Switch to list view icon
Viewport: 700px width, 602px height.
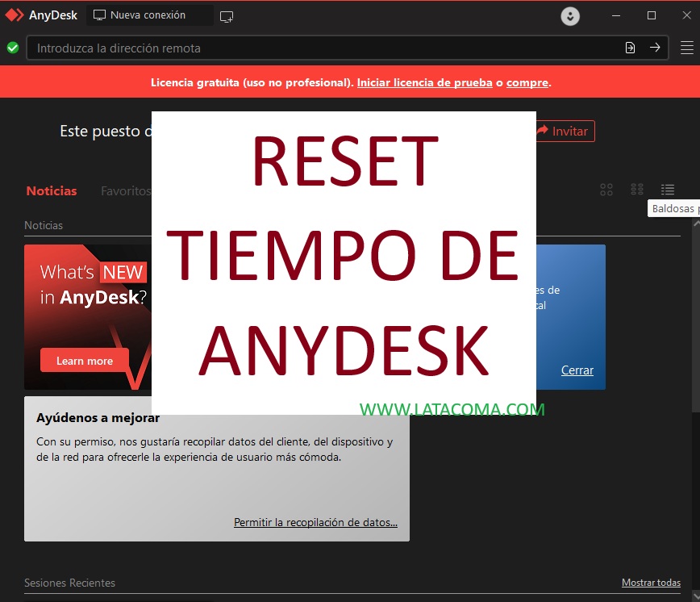pos(668,190)
